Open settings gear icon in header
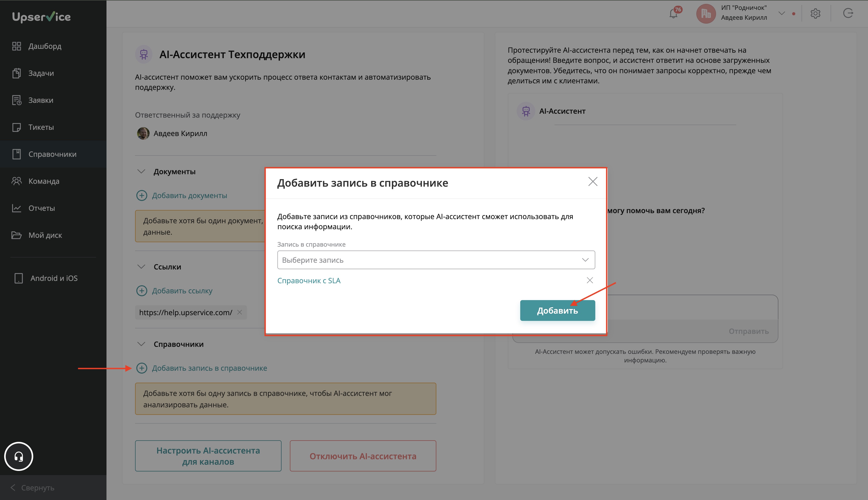 coord(816,14)
